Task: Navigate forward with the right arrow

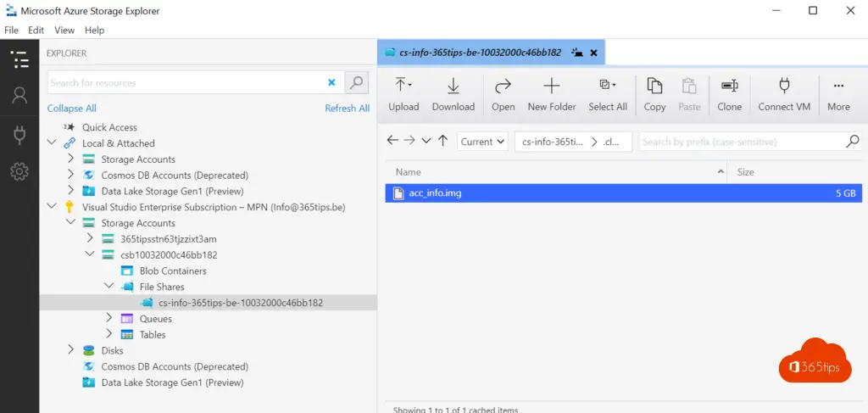Action: [409, 141]
